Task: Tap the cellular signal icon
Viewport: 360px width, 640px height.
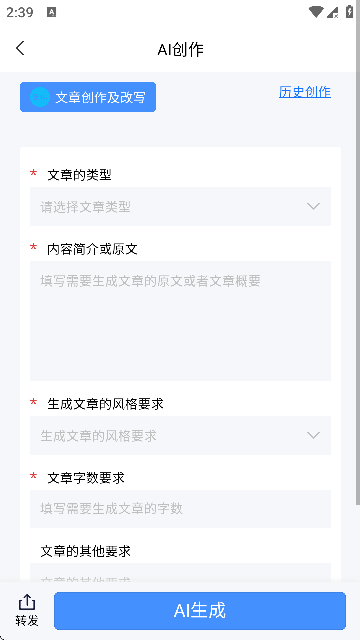Action: pos(333,12)
